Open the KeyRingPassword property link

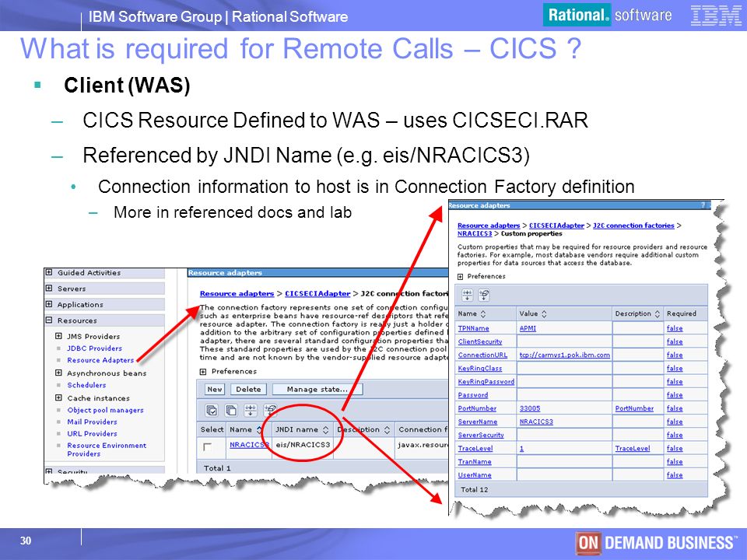(486, 382)
